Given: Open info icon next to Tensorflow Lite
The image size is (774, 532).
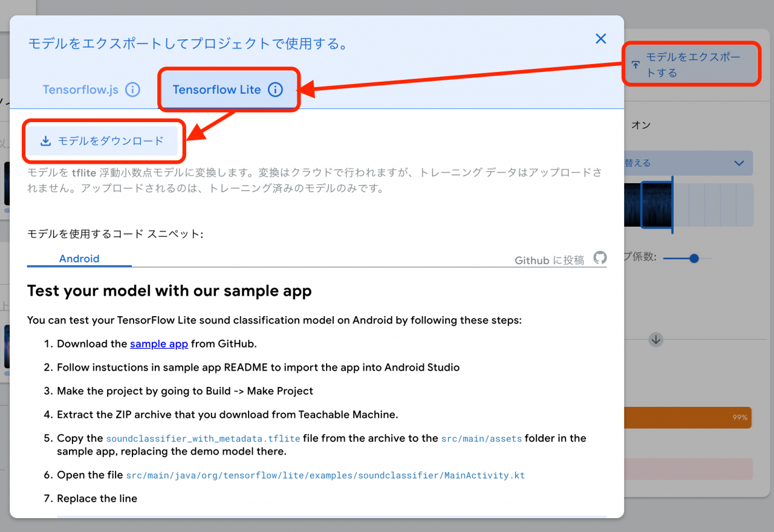Looking at the screenshot, I should click(275, 89).
